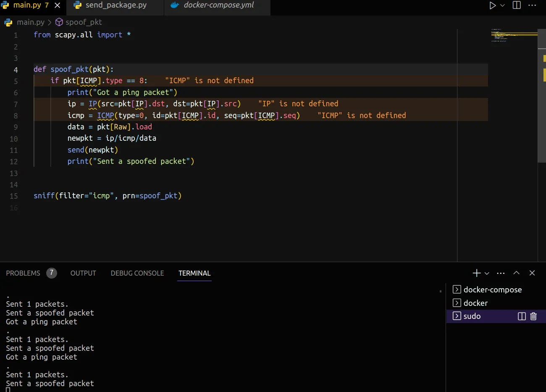Viewport: 546px width, 392px height.
Task: Switch to the Output panel tab
Action: pos(83,273)
